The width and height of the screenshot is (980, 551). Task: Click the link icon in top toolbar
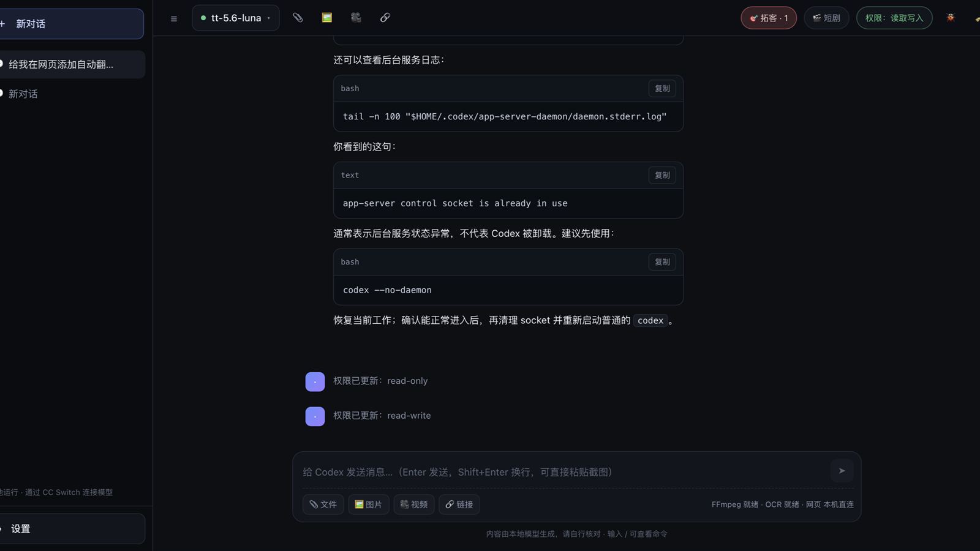coord(385,18)
